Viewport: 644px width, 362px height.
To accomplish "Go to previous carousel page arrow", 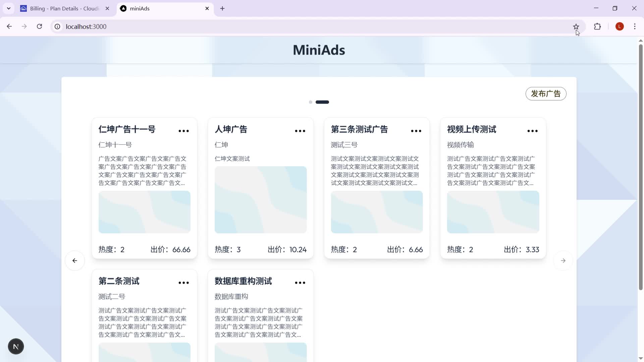I will pos(75,260).
